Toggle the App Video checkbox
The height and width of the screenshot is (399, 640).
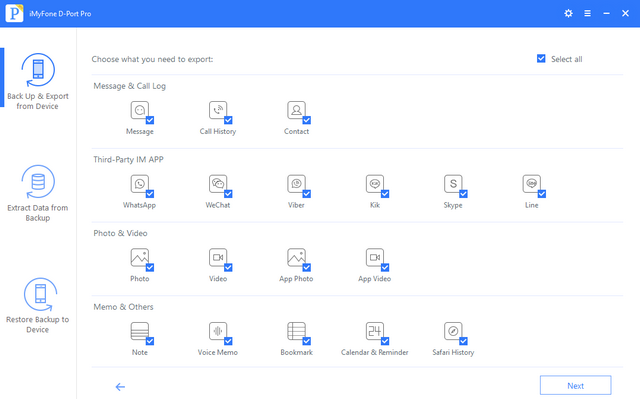point(385,267)
